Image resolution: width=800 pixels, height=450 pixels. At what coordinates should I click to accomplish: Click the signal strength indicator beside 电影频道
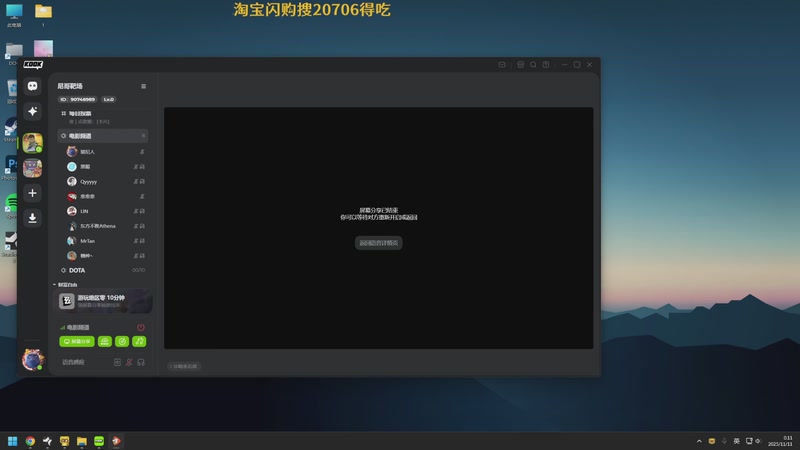pos(62,328)
